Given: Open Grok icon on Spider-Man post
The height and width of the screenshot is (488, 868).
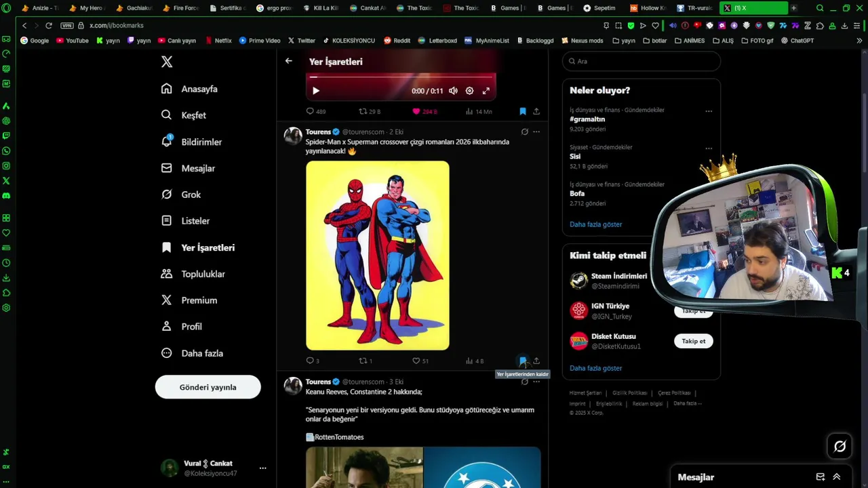Looking at the screenshot, I should [x=524, y=132].
